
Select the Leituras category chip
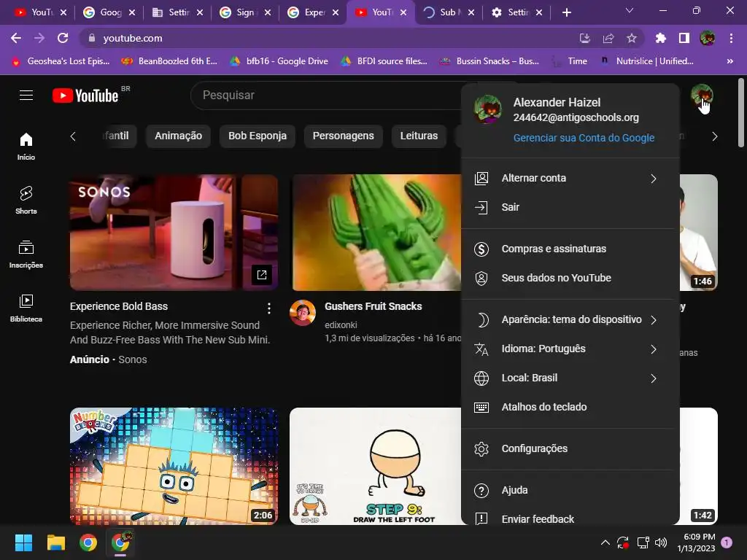[419, 136]
